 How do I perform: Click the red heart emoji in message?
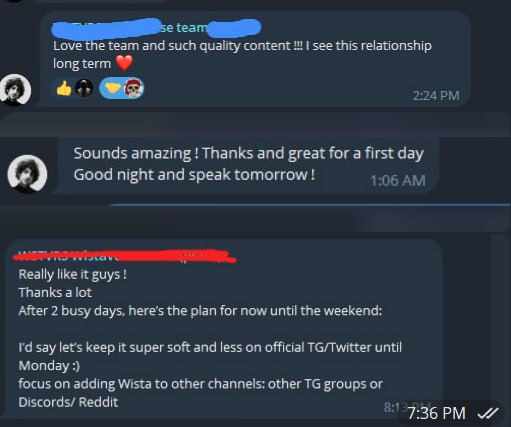[x=124, y=63]
